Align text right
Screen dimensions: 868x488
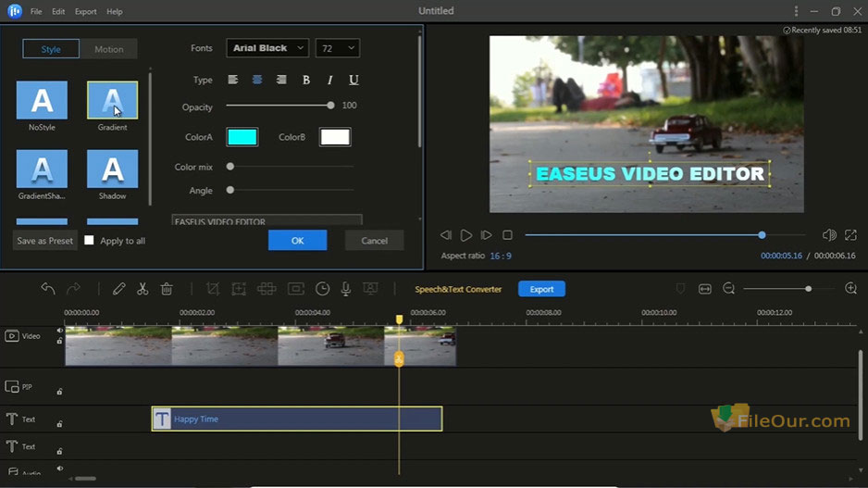click(281, 80)
